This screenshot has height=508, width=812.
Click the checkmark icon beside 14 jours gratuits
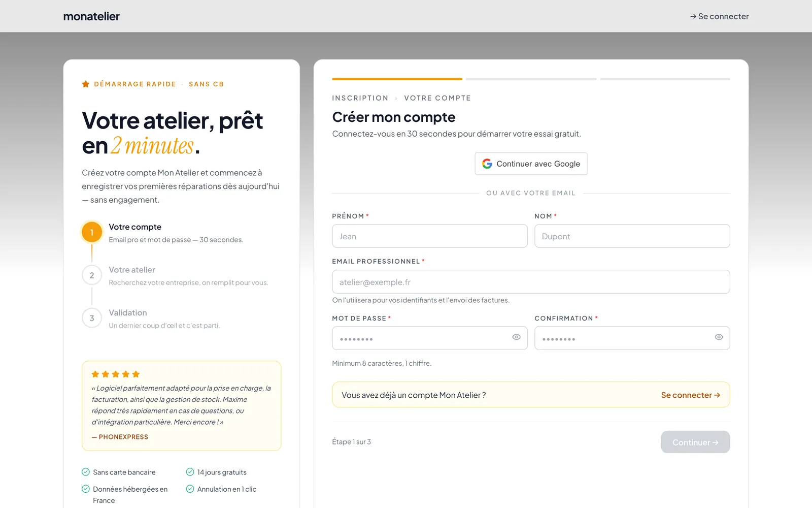click(190, 472)
